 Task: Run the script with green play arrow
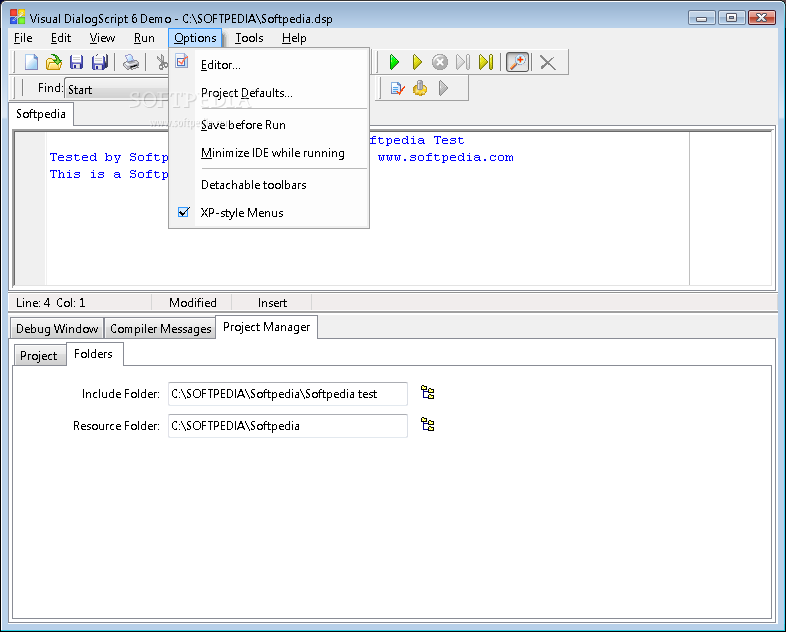coord(394,62)
